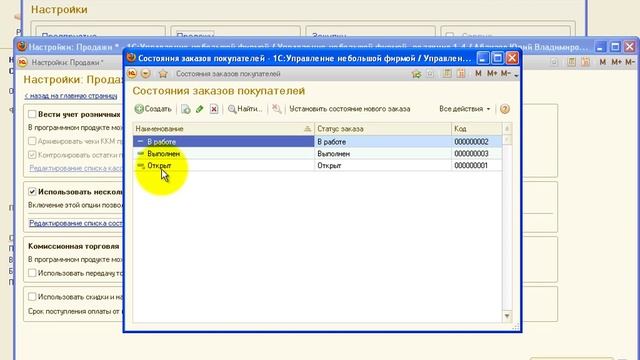The height and width of the screenshot is (360, 640).
Task: Click the list scrollbar down arrow
Action: click(x=507, y=316)
